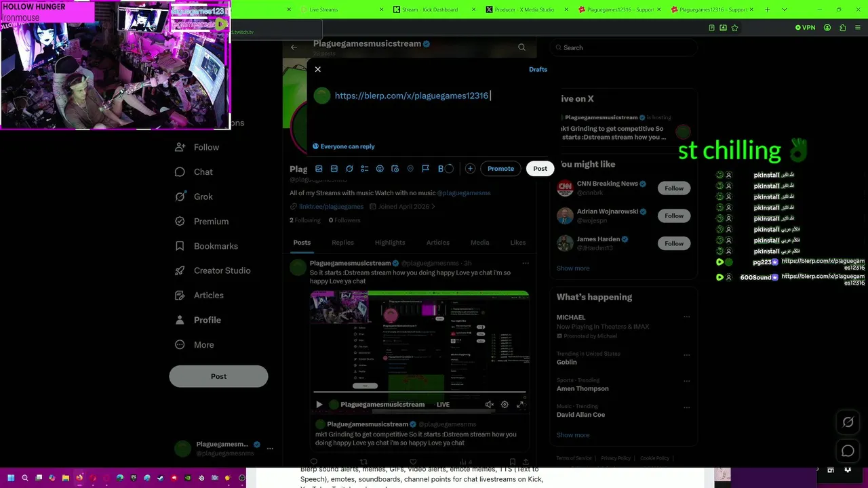Follow James Harden
This screenshot has width=868, height=488.
(674, 243)
